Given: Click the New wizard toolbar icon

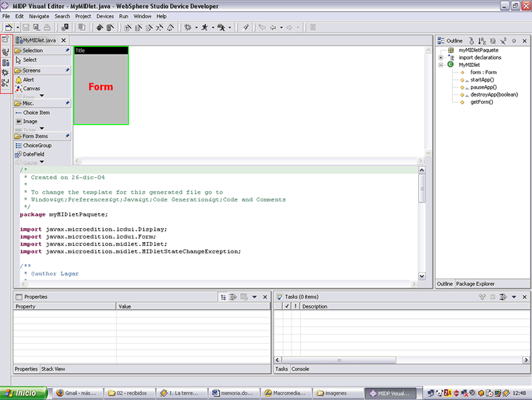Looking at the screenshot, I should coord(9,27).
